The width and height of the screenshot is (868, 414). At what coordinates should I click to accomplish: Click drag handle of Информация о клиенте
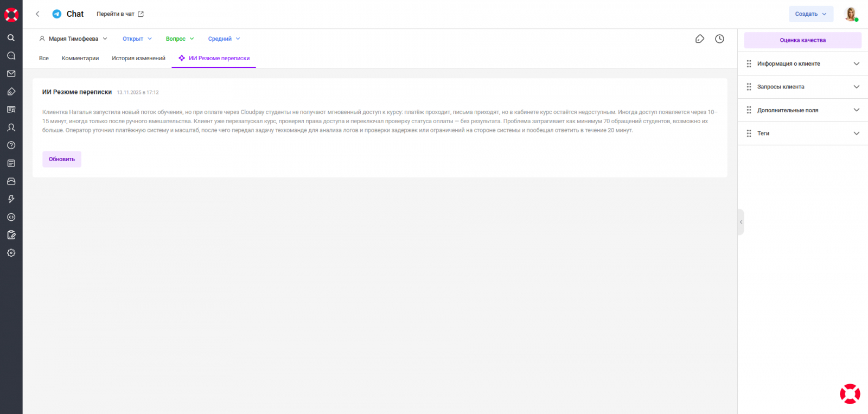(749, 64)
